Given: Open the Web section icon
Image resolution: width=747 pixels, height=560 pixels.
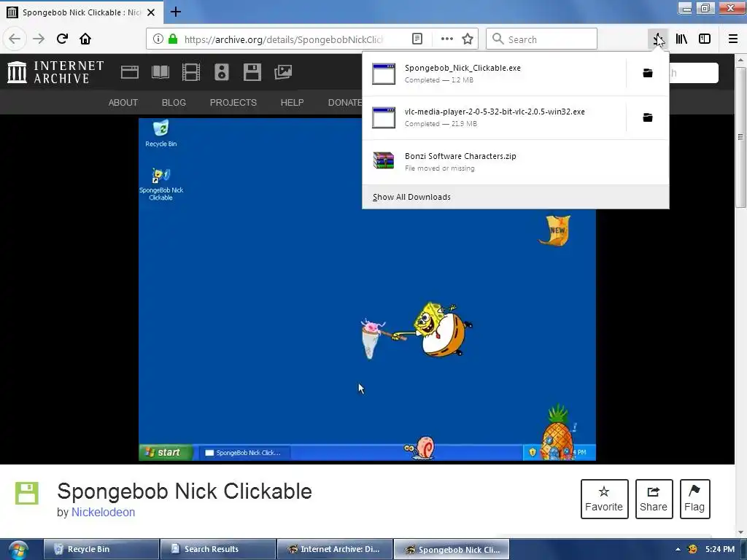Looking at the screenshot, I should [130, 72].
